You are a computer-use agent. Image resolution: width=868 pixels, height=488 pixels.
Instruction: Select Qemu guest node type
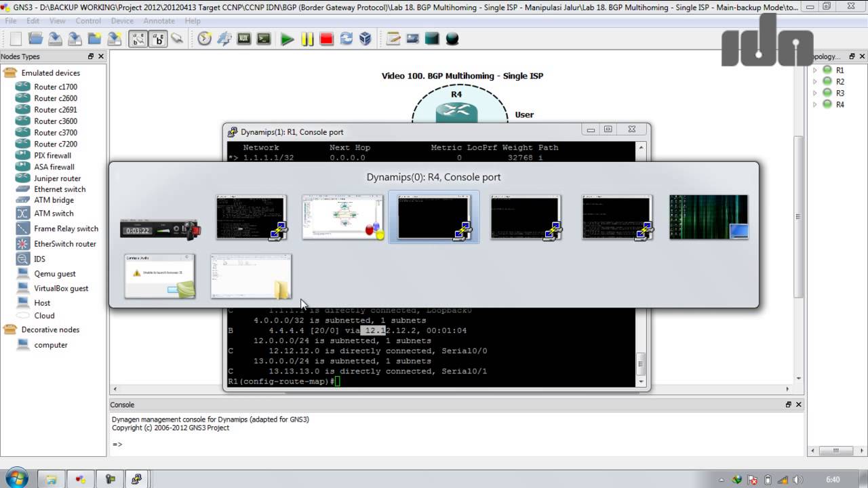(55, 274)
